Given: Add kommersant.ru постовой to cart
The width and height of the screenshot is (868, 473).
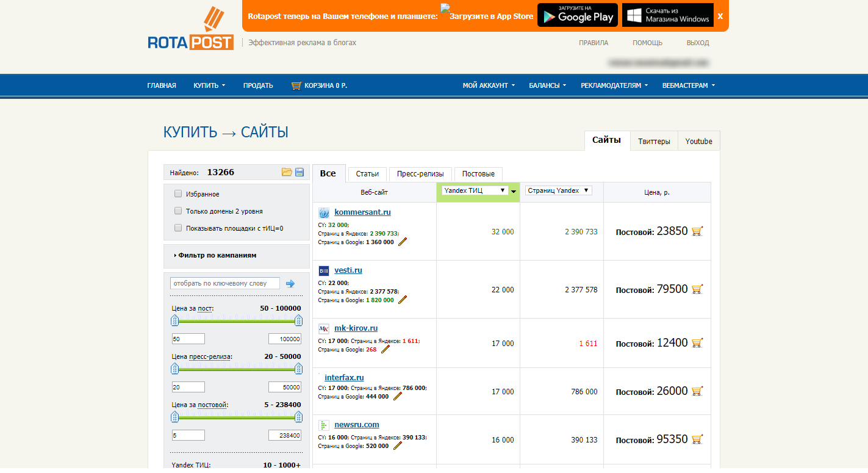Looking at the screenshot, I should click(x=697, y=231).
